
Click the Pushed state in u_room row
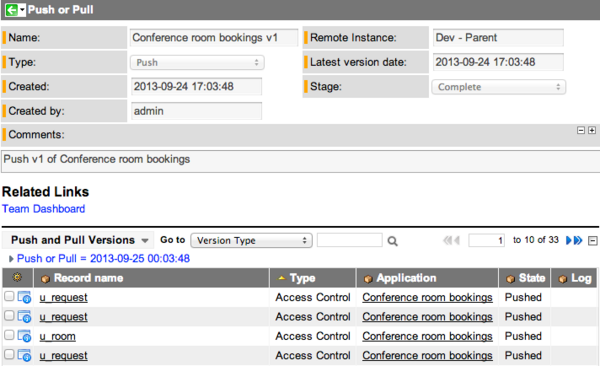[523, 336]
